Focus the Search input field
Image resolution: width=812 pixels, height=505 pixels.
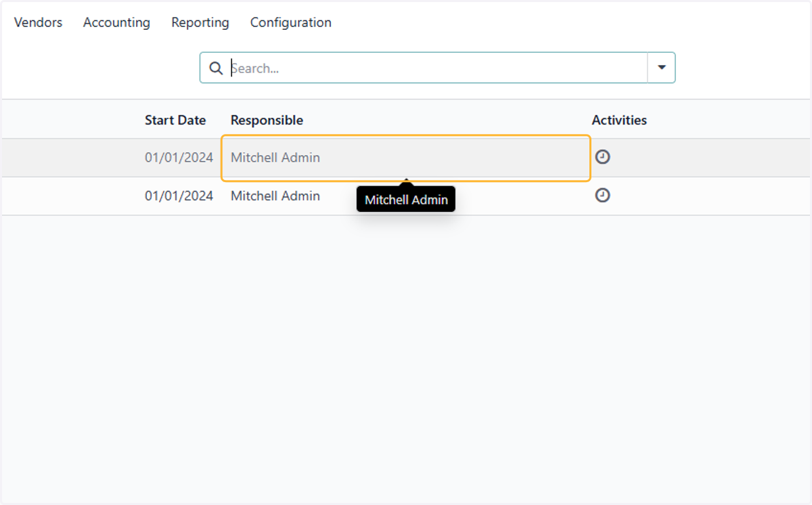(x=437, y=68)
